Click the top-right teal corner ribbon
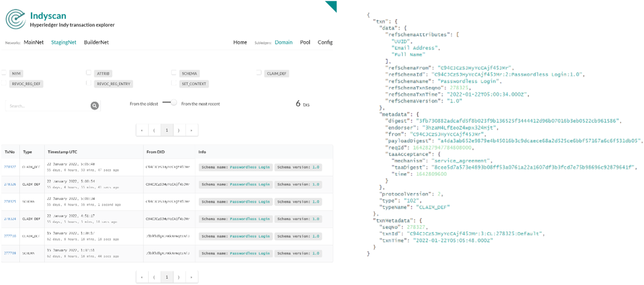Image resolution: width=644 pixels, height=285 pixels. point(332,5)
